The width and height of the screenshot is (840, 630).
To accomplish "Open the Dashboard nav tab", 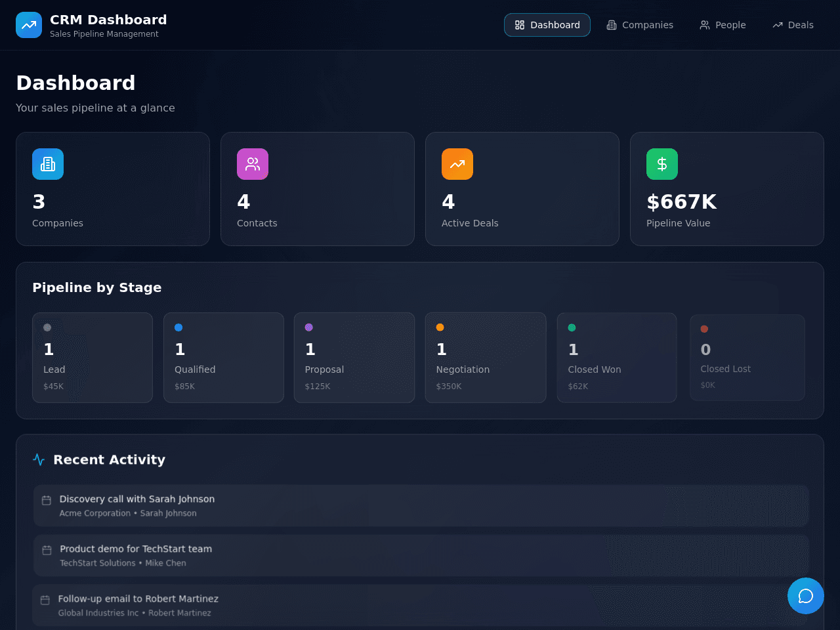I will coord(547,25).
